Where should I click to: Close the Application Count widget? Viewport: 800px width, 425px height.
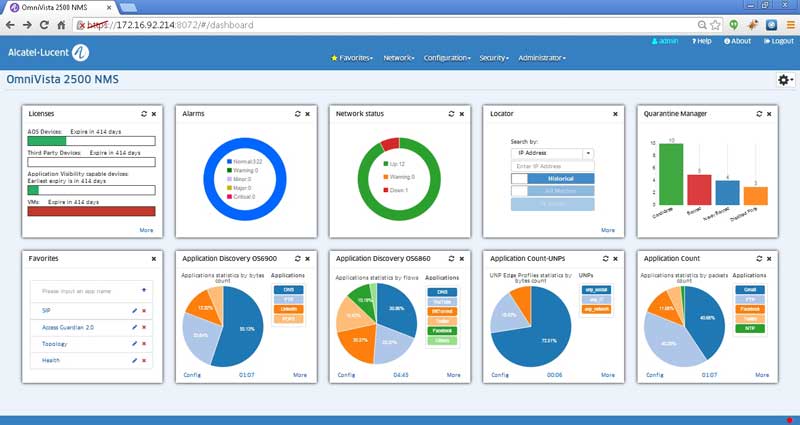pos(769,259)
